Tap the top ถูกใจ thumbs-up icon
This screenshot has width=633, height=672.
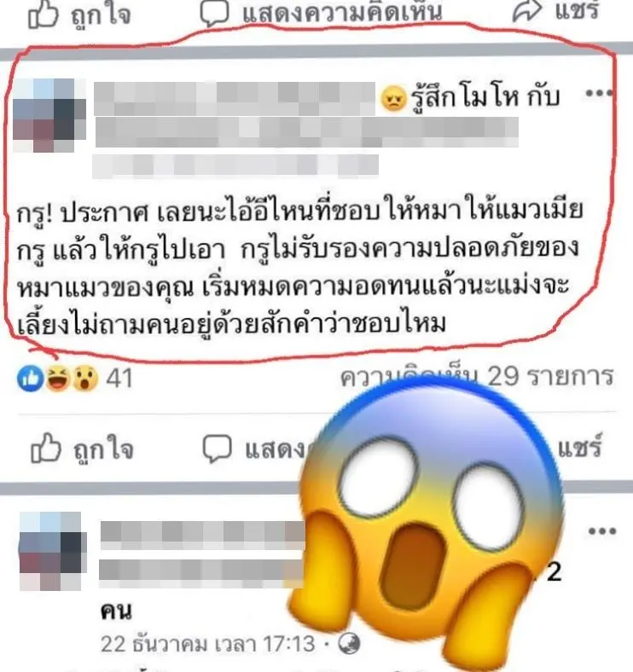point(43,15)
